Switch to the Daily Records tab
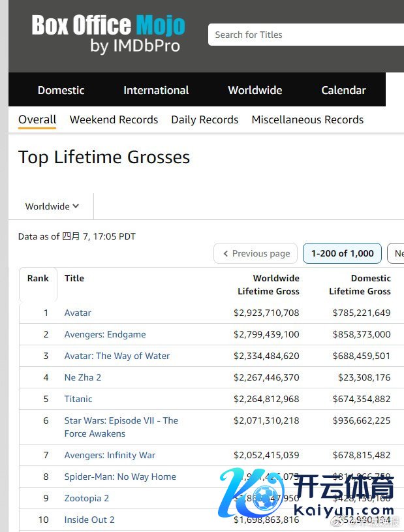Screen dimensions: 404x532 205,119
